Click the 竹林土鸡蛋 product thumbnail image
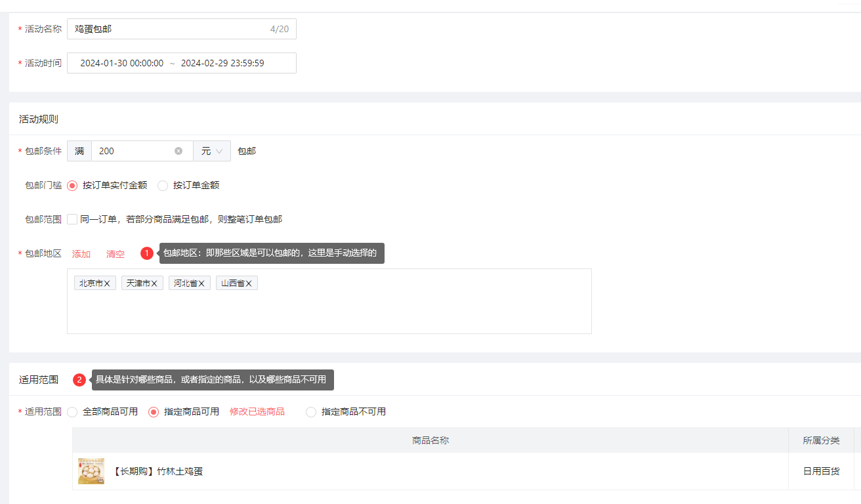 coord(91,471)
